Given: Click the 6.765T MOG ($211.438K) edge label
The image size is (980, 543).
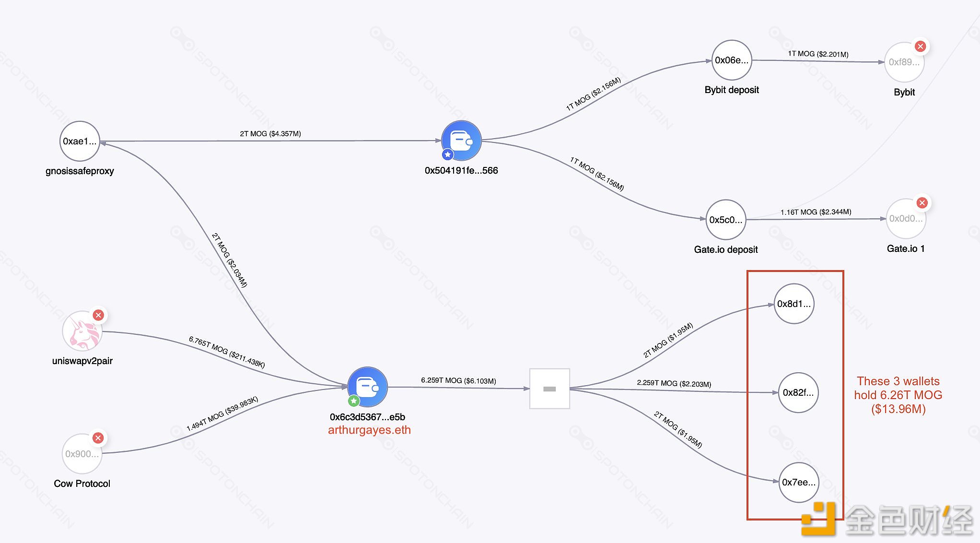Looking at the screenshot, I should click(x=227, y=352).
